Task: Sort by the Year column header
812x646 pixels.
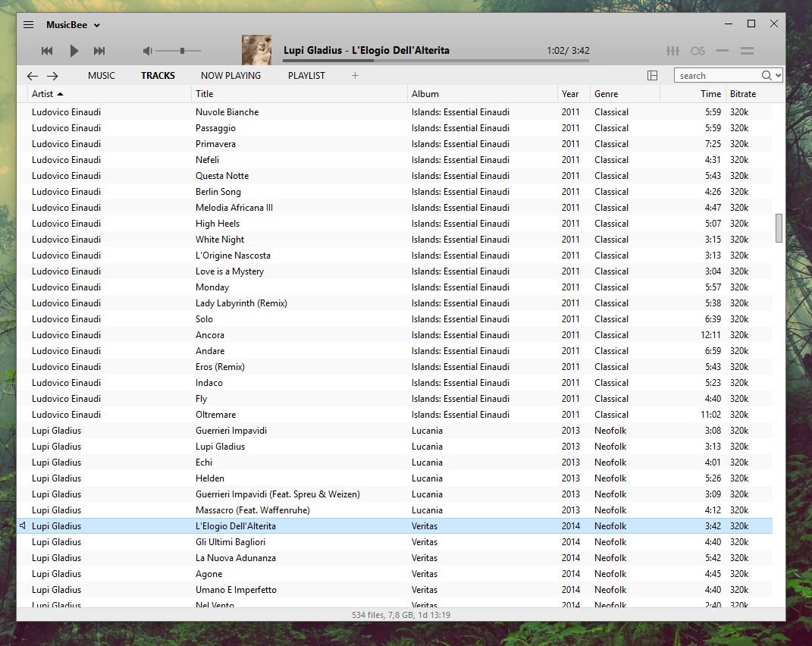Action: coord(574,94)
